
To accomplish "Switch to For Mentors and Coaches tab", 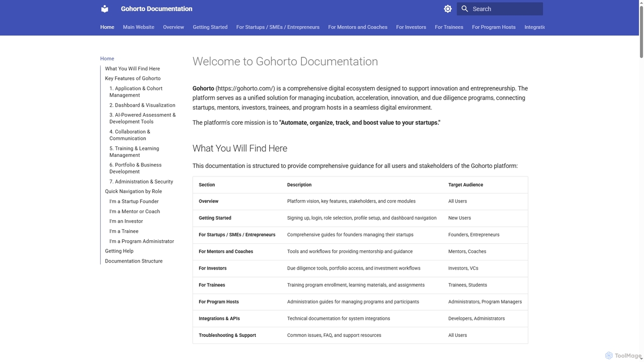I will pos(358,27).
